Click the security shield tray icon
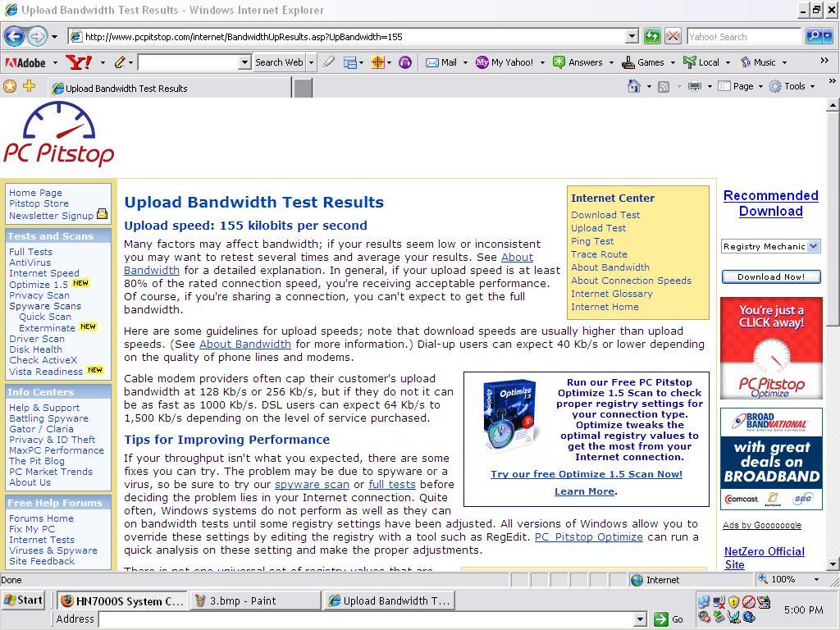The width and height of the screenshot is (840, 630). 734,601
